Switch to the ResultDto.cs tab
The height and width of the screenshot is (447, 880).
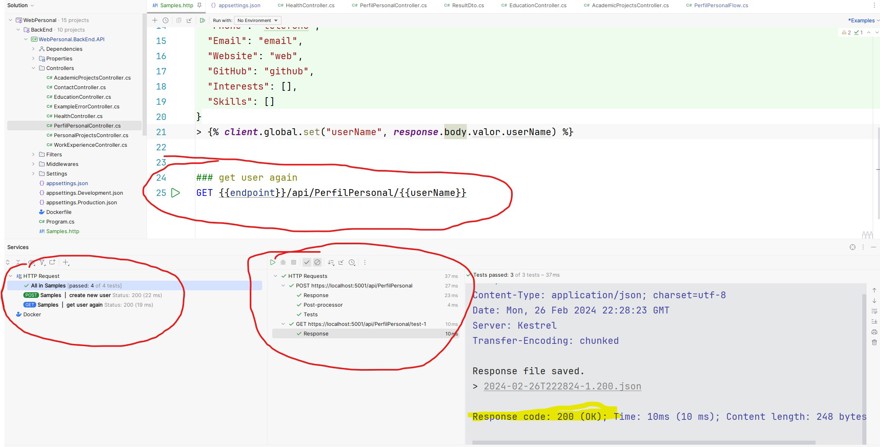click(x=464, y=5)
